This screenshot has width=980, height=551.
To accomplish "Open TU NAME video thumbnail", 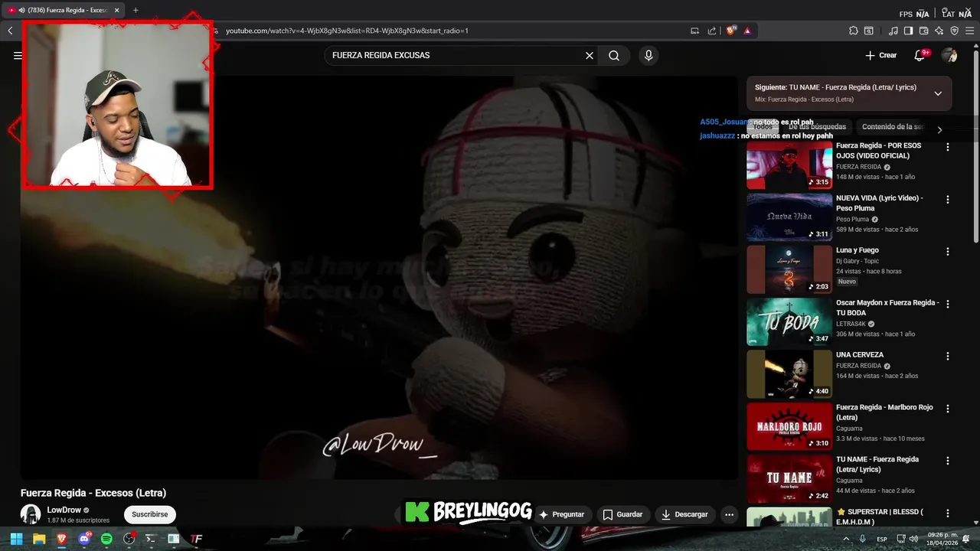I will [x=789, y=478].
